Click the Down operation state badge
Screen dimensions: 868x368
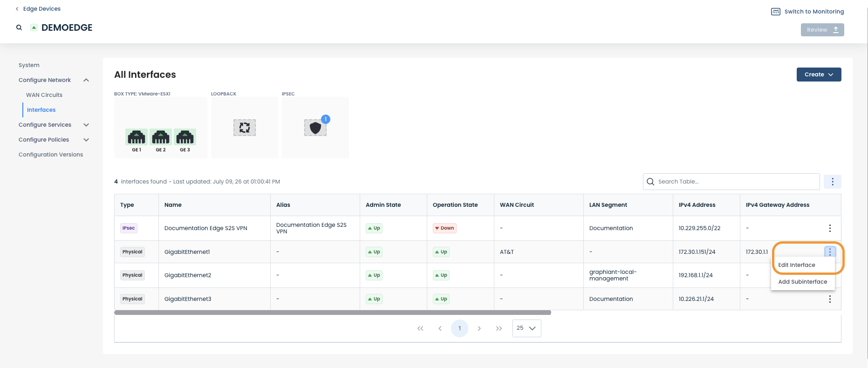(x=444, y=228)
